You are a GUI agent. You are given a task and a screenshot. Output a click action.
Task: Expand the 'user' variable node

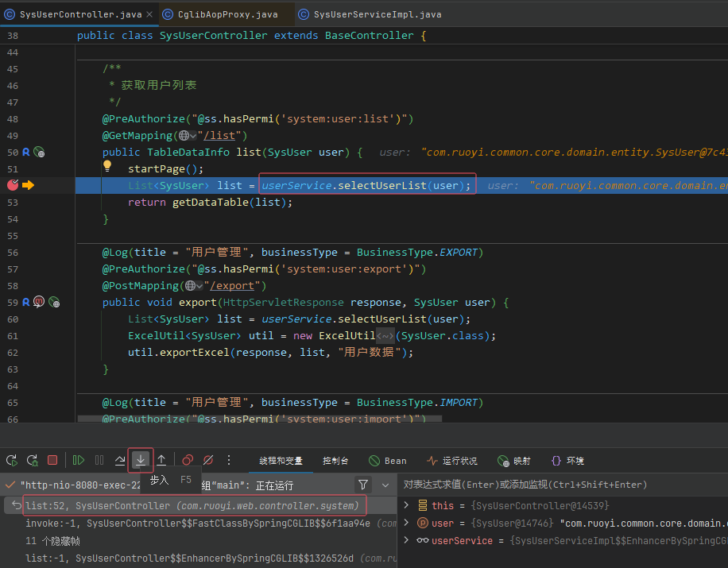(x=406, y=523)
